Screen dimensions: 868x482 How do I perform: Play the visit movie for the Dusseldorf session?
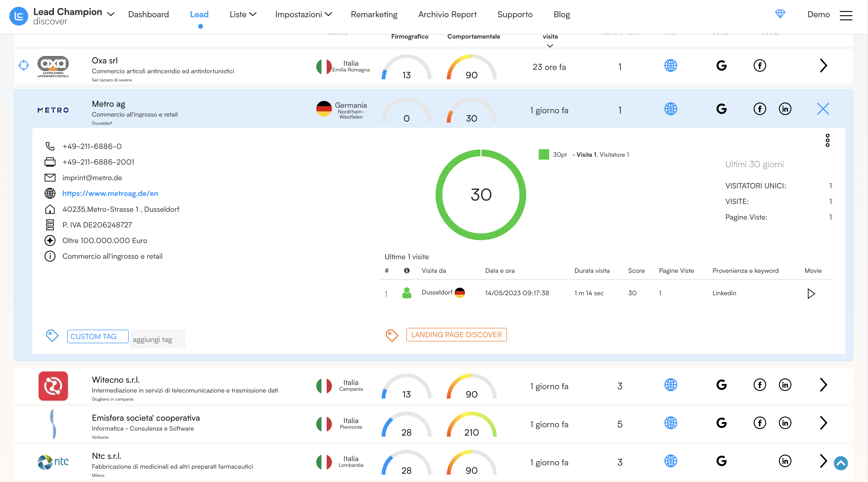pyautogui.click(x=811, y=293)
